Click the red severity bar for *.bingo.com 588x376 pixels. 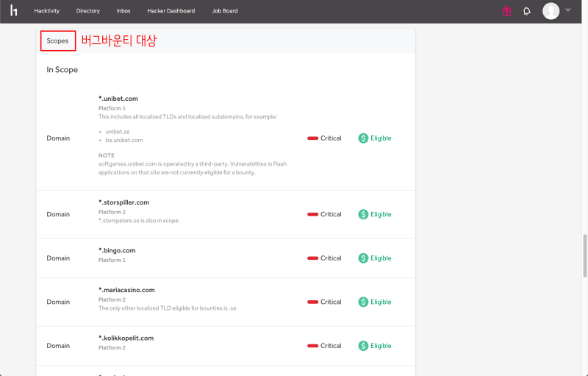(313, 258)
